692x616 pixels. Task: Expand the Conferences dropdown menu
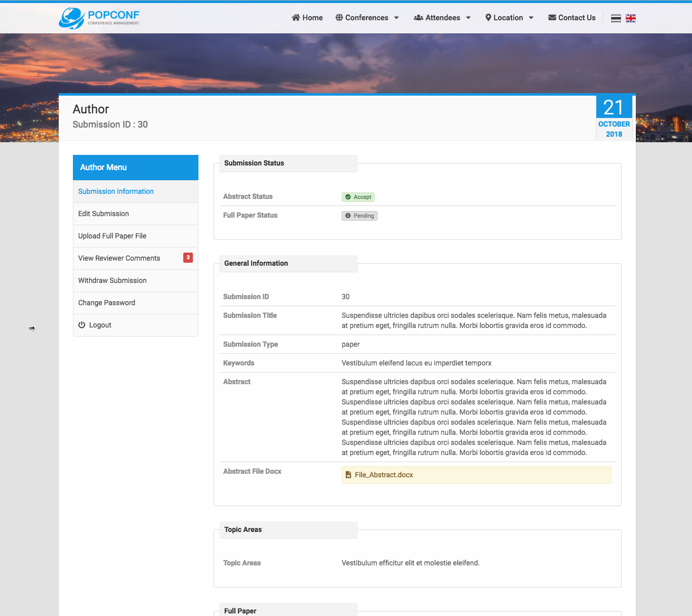(x=367, y=18)
